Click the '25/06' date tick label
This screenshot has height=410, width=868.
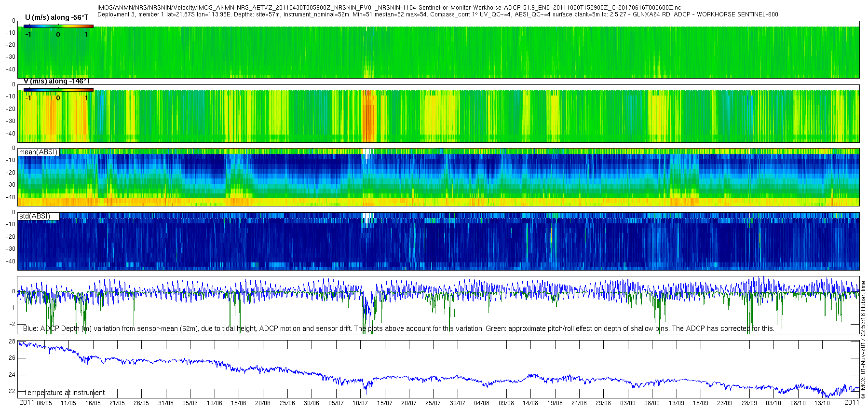pyautogui.click(x=287, y=403)
